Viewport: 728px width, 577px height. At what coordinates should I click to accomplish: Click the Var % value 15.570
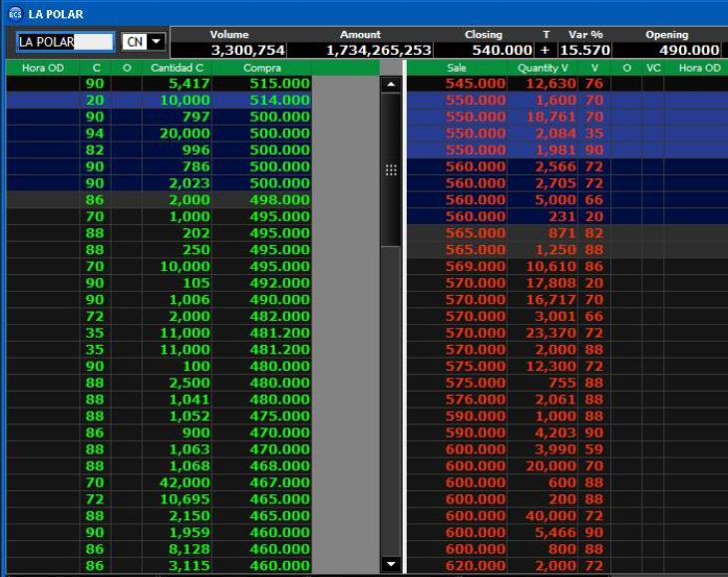click(x=585, y=50)
